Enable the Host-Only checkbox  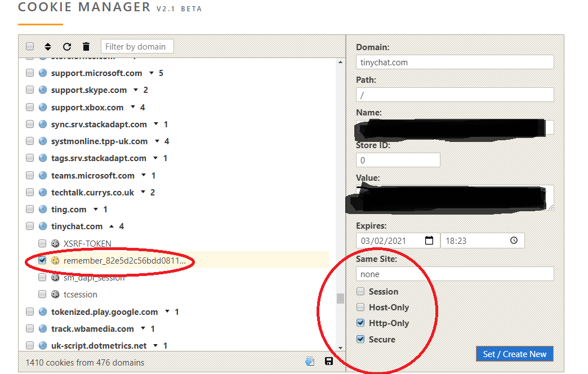click(360, 307)
